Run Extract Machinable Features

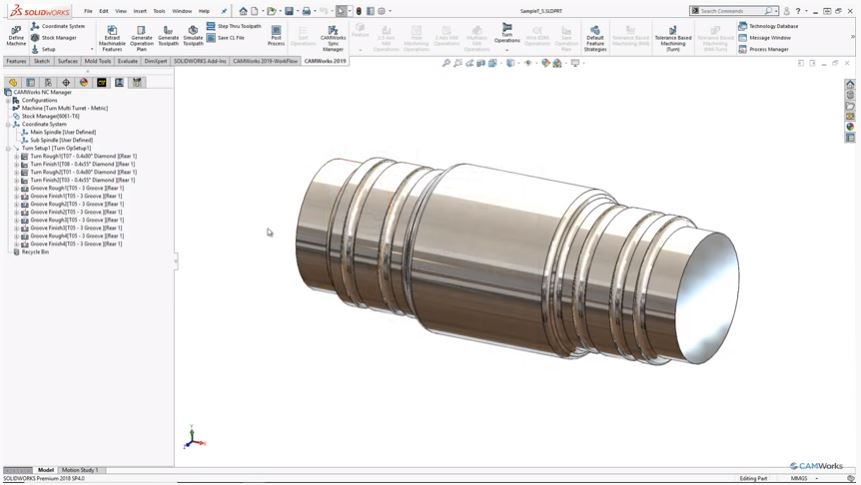coord(112,38)
